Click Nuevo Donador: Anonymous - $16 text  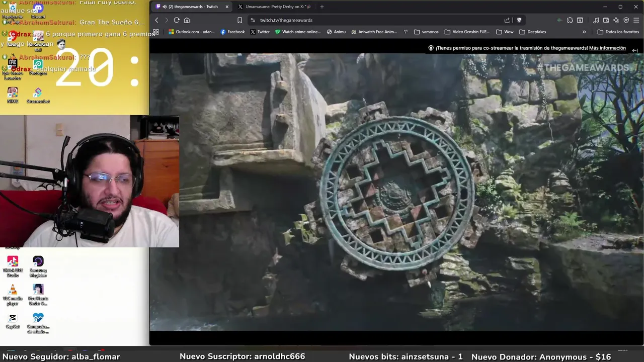click(x=541, y=356)
